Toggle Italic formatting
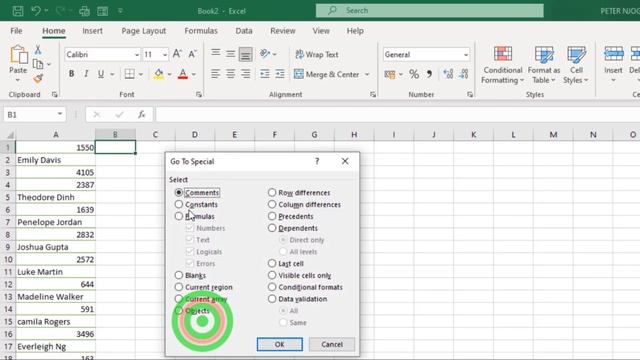640x360 pixels. 86,74
